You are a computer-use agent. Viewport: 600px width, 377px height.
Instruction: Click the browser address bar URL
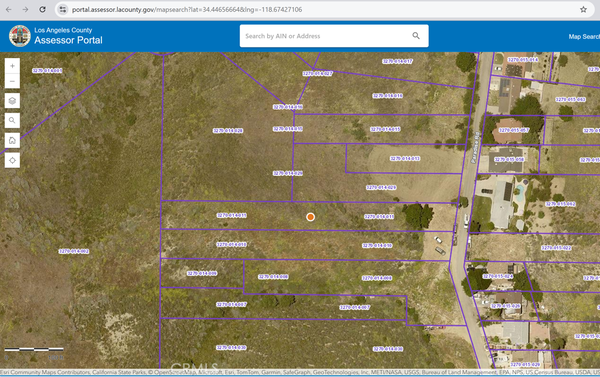[x=187, y=10]
